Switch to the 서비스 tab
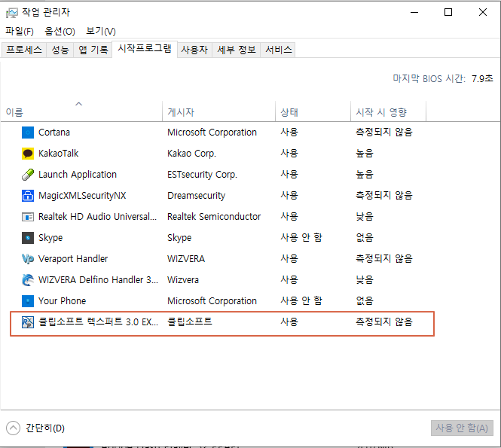This screenshot has width=501, height=448. coord(279,50)
